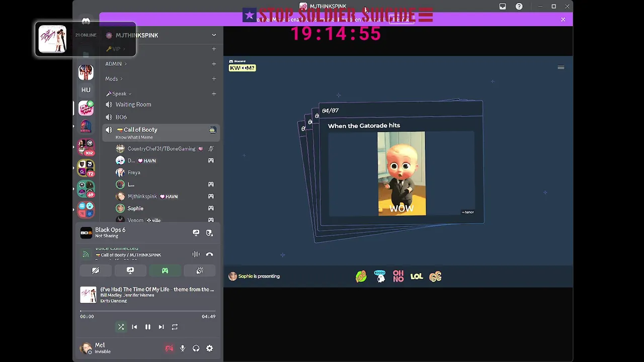644x362 pixels.
Task: Open the server folder with 69 badge
Action: coord(86,189)
